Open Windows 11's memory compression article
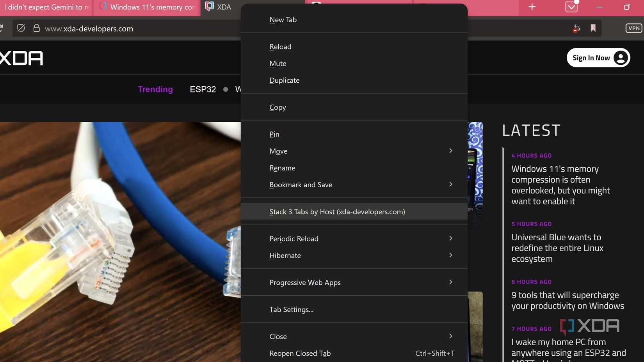Screen dimensions: 644x362 (x=560, y=185)
